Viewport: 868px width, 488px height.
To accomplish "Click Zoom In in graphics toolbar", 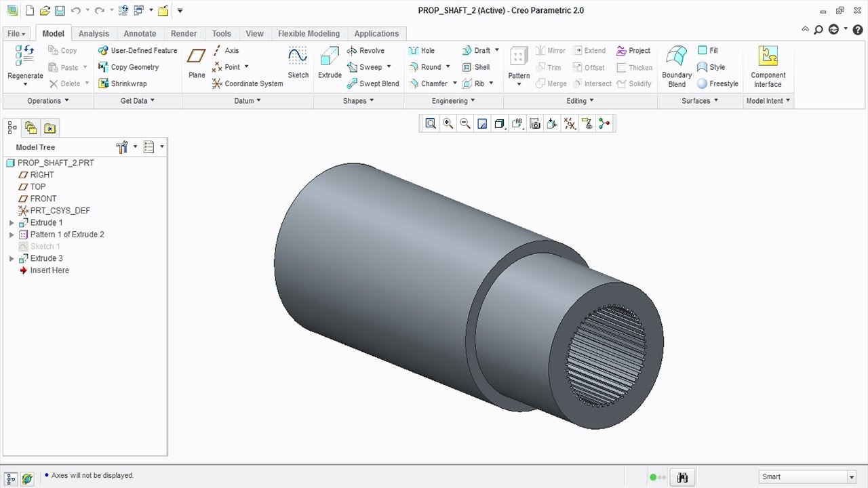I will coord(448,123).
